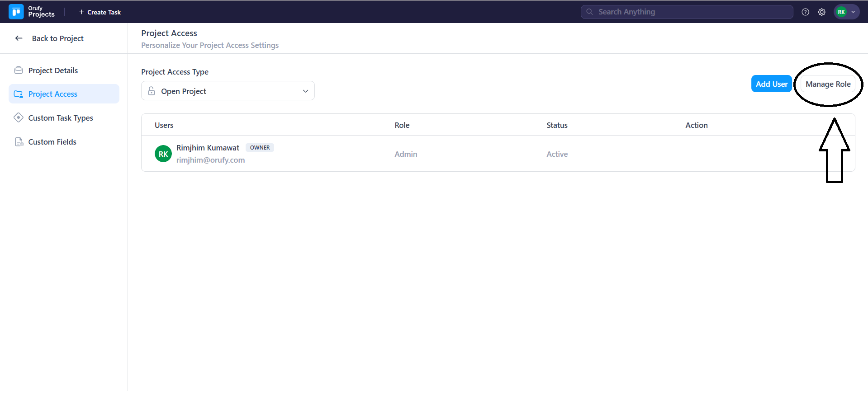Select Custom Fields in the sidebar
Viewport: 868px width, 394px height.
[x=52, y=142]
